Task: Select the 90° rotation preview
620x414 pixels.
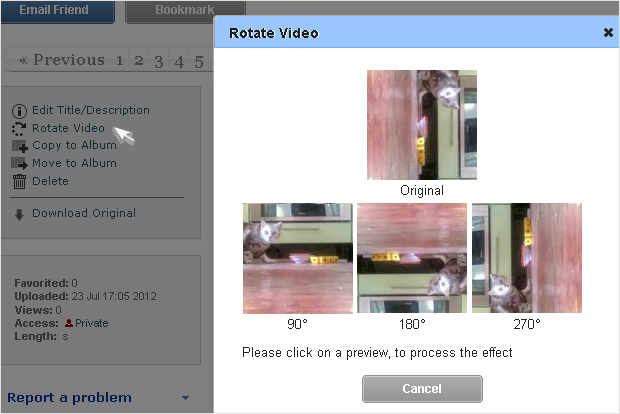Action: [x=297, y=258]
